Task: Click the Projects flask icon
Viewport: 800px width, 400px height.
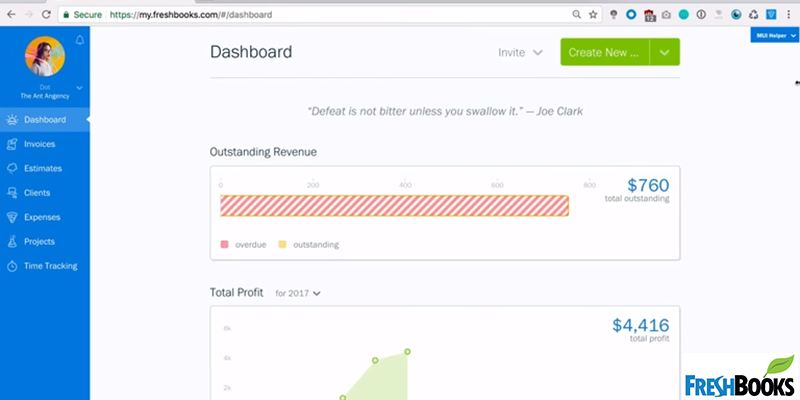Action: (12, 242)
